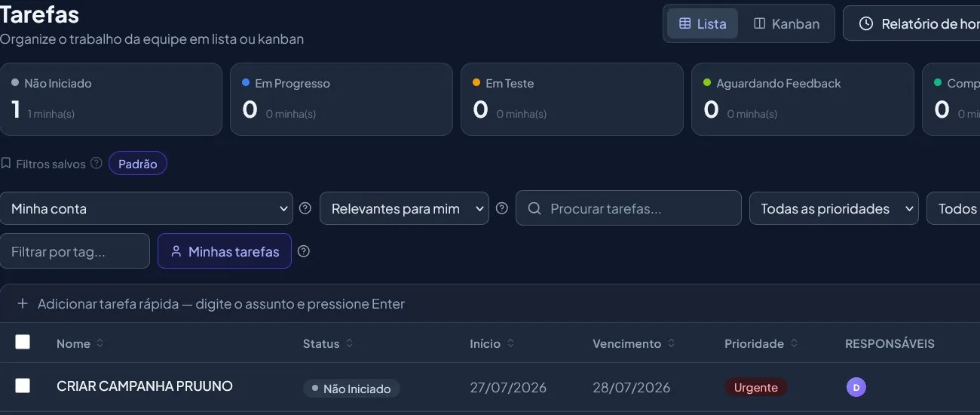Viewport: 980px width, 415px height.
Task: Switch to Kanban view tab
Action: [x=786, y=23]
